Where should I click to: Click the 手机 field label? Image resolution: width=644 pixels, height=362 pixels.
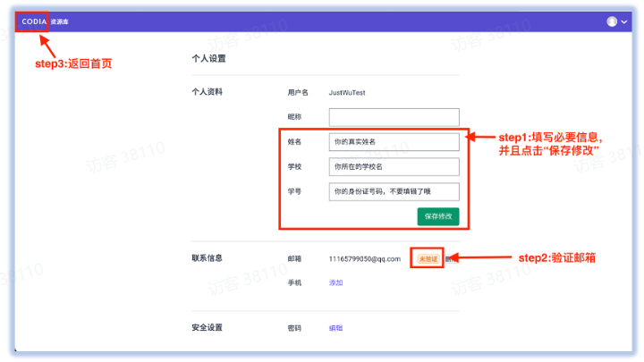pyautogui.click(x=294, y=282)
